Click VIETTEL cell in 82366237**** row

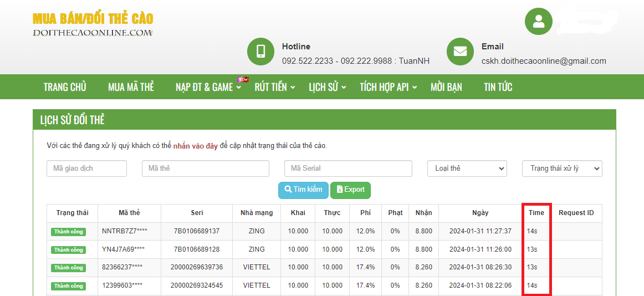coord(257,267)
